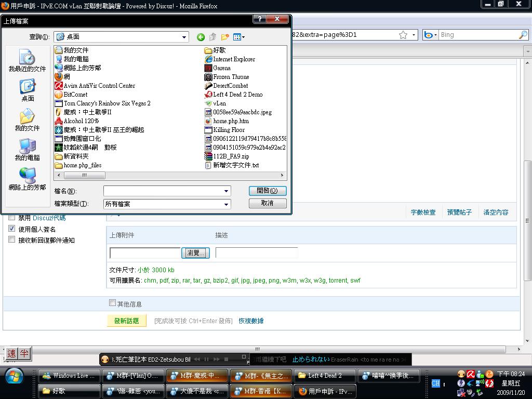
Task: Select 網路上的芳鄰 in the places sidebar
Action: [x=27, y=179]
